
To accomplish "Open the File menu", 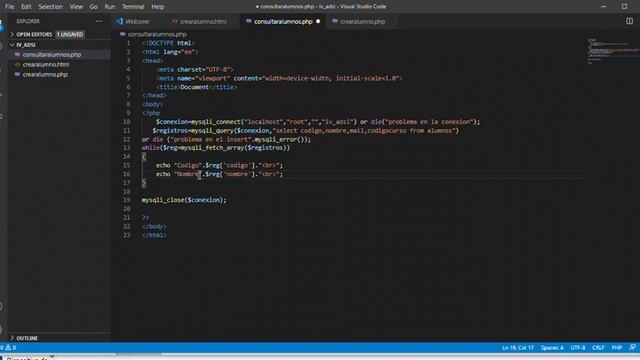I will (9, 7).
